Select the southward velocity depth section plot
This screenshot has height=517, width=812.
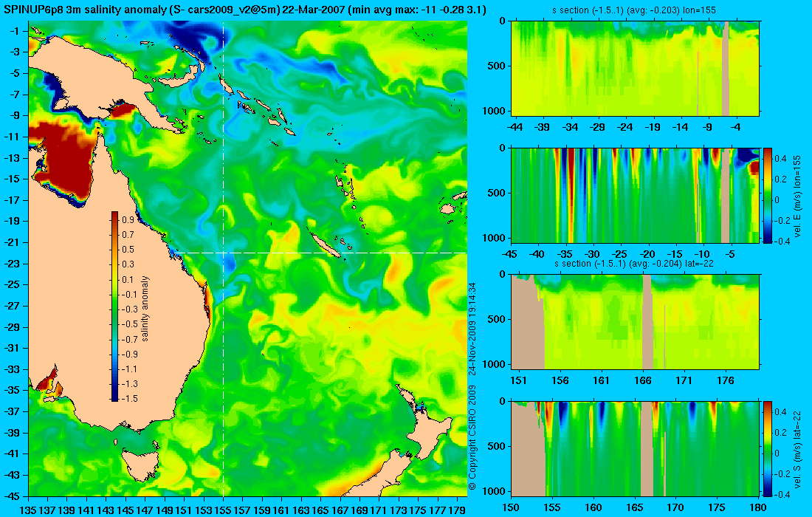(636, 448)
